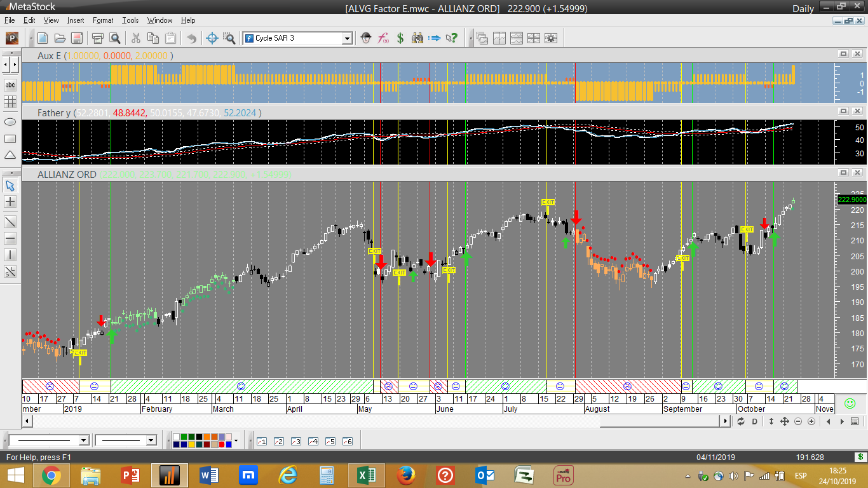Click the Indicator Builder f(x) icon
868x488 pixels.
click(x=383, y=38)
